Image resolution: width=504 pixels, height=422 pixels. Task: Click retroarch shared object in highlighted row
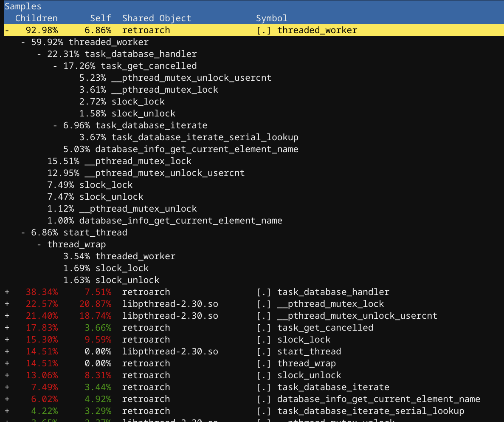point(146,30)
